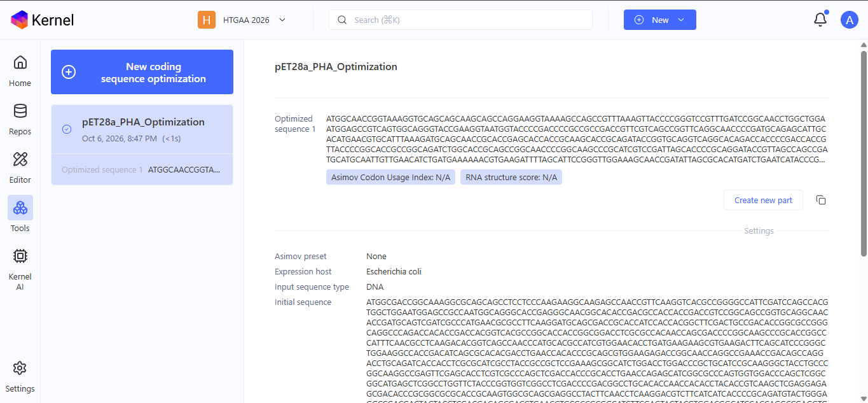The width and height of the screenshot is (868, 403).
Task: Open the New dropdown button
Action: pyautogui.click(x=660, y=20)
